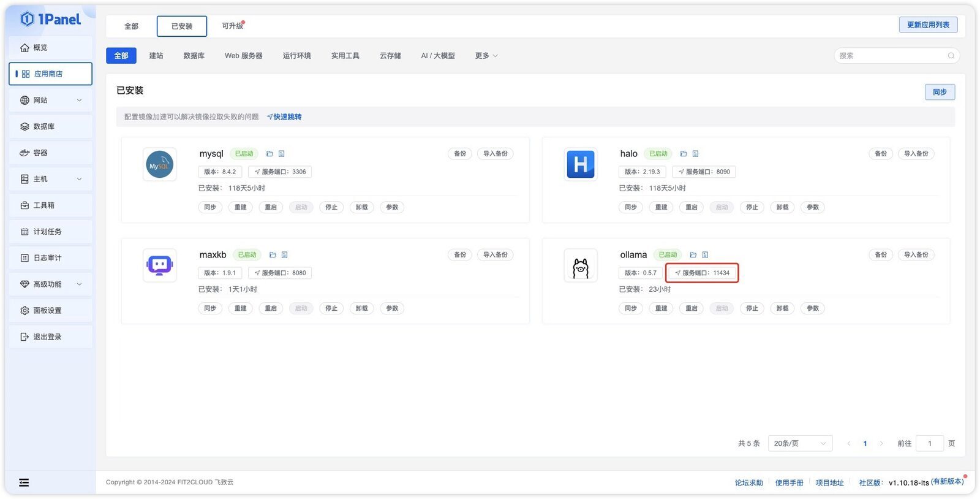Select the 实用工具 category filter

[x=345, y=56]
